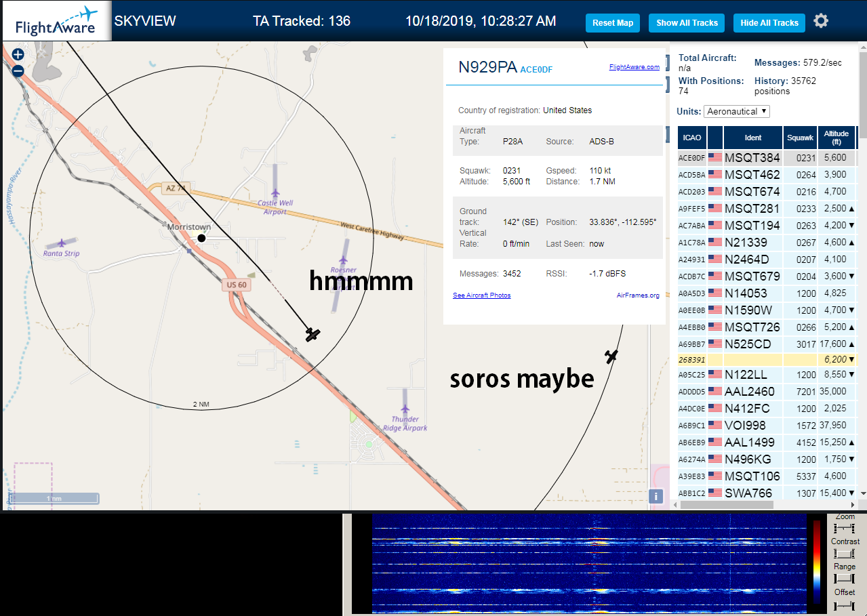Open the AirFrames.org link
Image resolution: width=867 pixels, height=616 pixels.
638,295
